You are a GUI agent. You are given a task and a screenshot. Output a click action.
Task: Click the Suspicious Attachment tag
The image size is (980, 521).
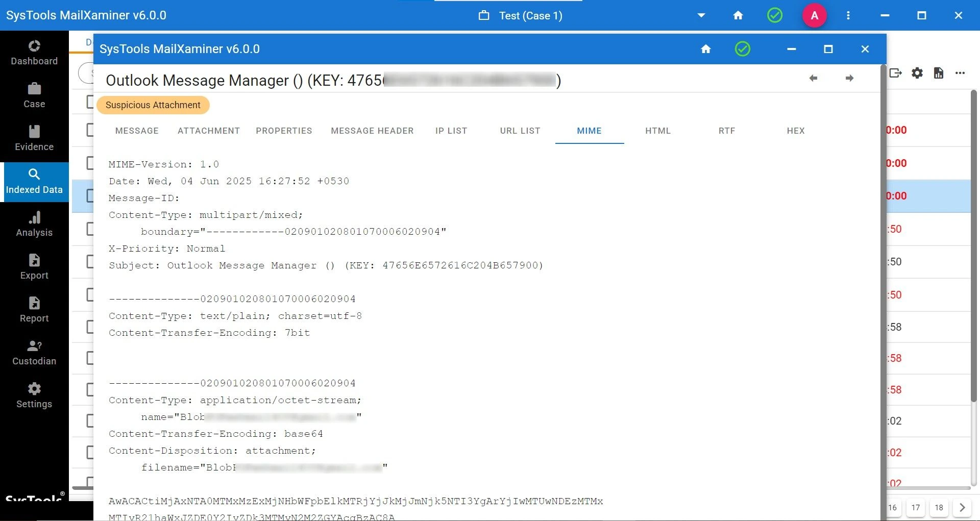[x=153, y=105]
